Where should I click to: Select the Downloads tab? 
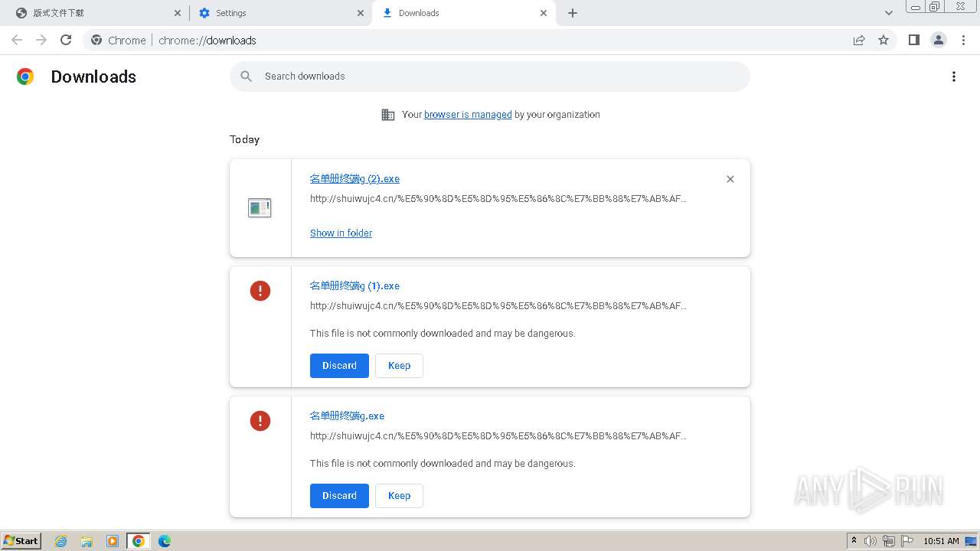(463, 13)
